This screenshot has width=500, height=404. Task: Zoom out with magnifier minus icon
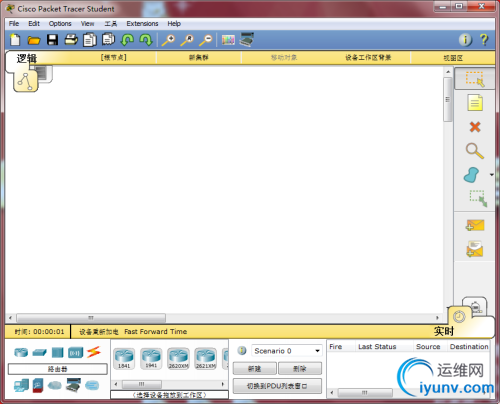(x=206, y=40)
